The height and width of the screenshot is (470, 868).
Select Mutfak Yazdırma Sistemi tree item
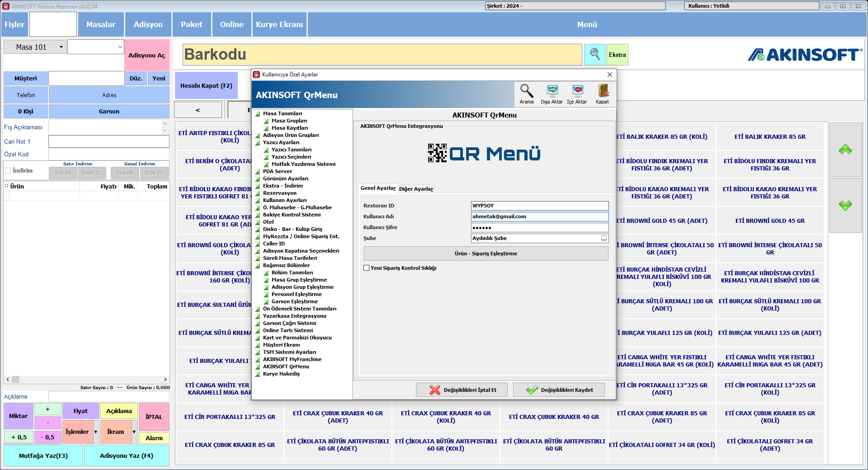(x=303, y=164)
